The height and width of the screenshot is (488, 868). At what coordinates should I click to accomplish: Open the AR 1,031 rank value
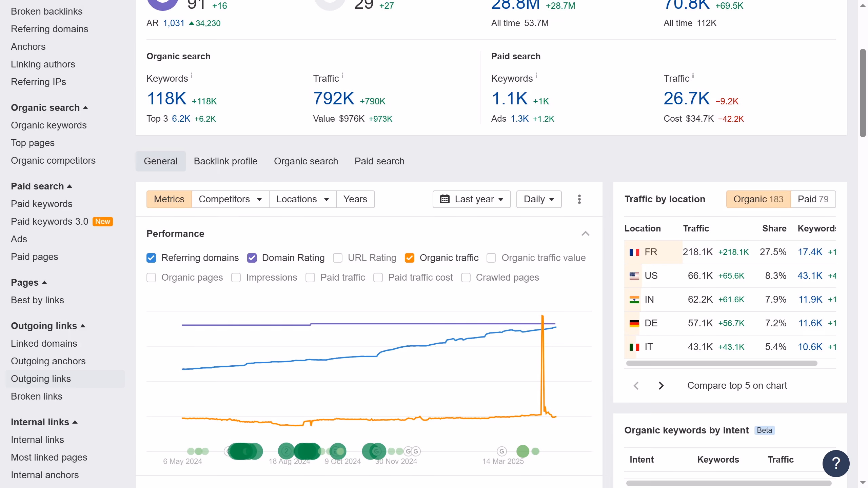click(x=174, y=23)
